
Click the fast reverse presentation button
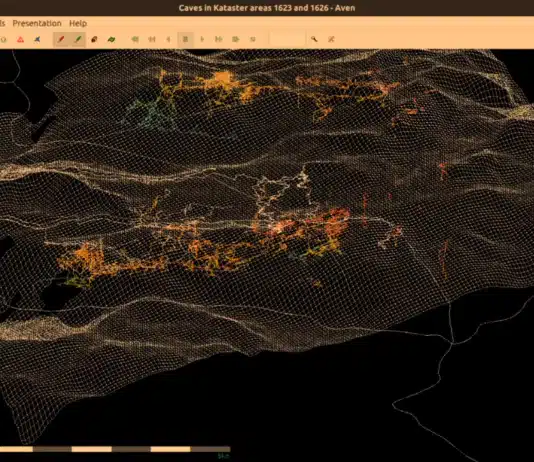152,39
